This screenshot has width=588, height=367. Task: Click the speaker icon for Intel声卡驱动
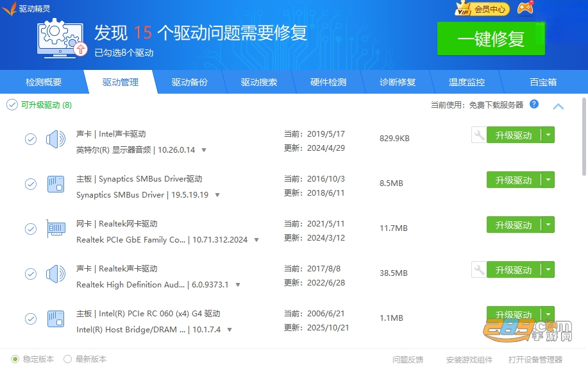pyautogui.click(x=56, y=139)
